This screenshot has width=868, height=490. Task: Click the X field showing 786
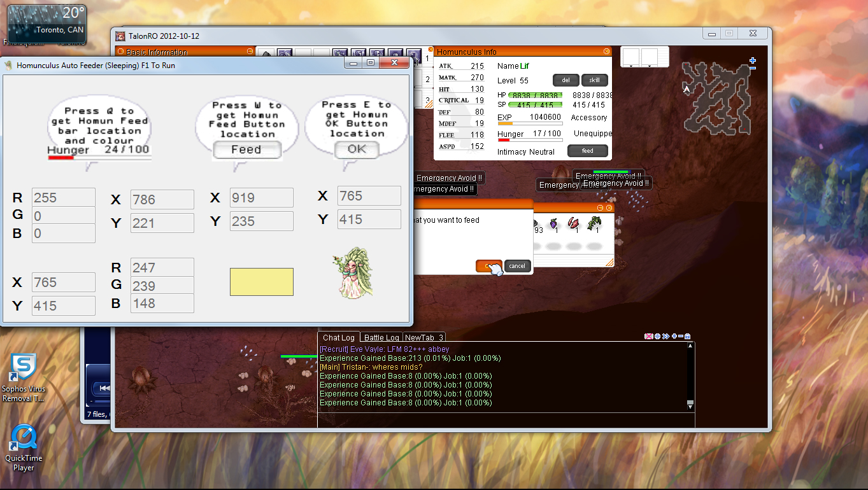coord(162,199)
